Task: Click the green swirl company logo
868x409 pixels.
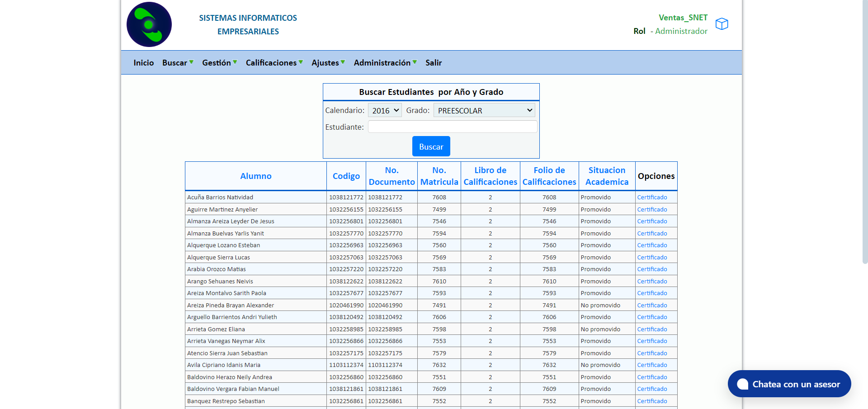Action: [x=149, y=24]
